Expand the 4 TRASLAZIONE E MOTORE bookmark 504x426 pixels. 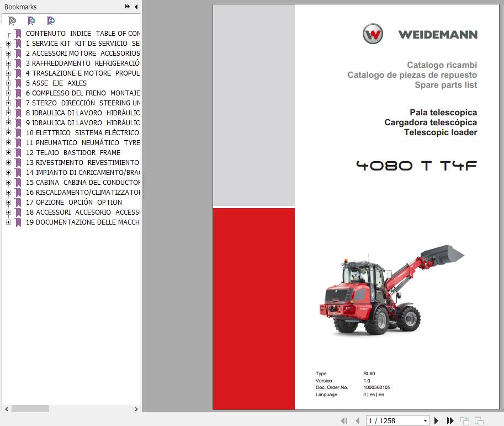tap(8, 73)
